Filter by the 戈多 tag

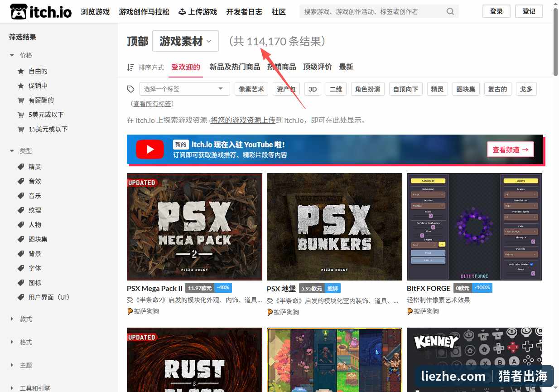click(x=526, y=89)
